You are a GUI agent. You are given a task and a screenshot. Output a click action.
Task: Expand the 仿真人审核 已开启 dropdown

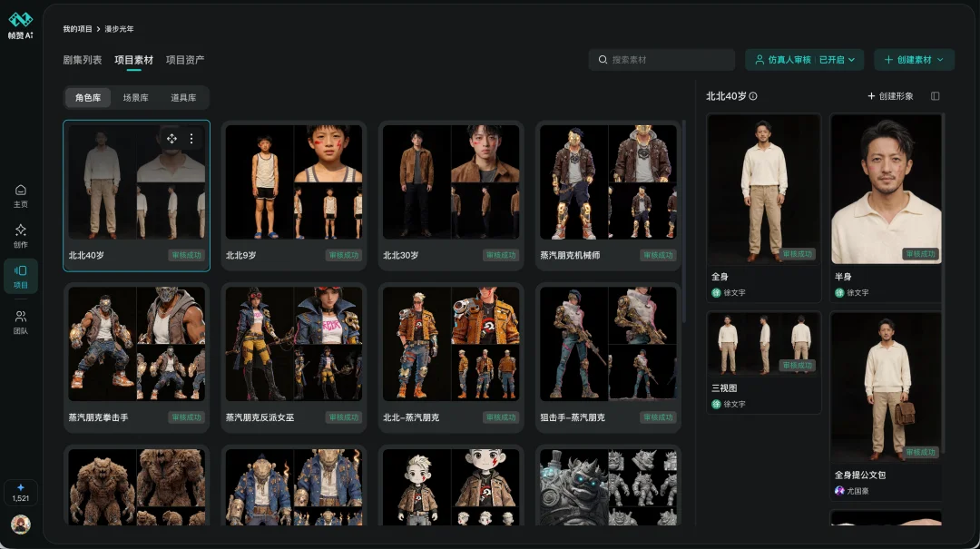(805, 60)
